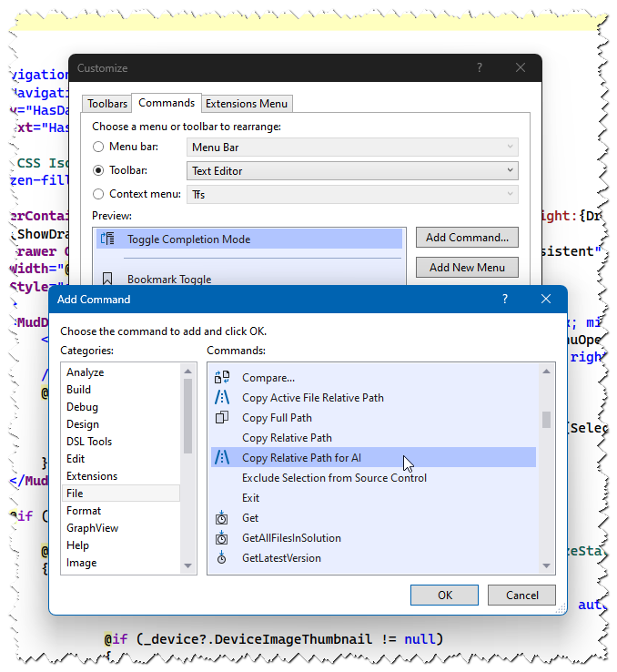
Task: Select the Context menu radio button
Action: [x=99, y=194]
